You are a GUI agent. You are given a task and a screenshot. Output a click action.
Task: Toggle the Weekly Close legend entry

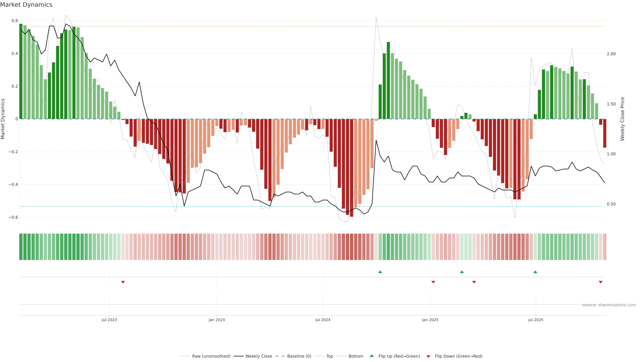point(258,356)
